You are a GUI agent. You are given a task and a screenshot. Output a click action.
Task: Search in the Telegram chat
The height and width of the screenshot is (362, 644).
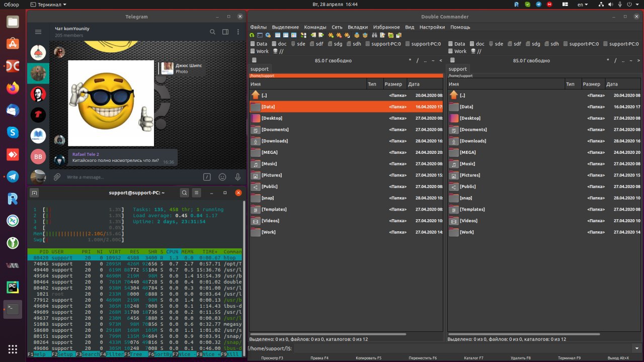(213, 32)
